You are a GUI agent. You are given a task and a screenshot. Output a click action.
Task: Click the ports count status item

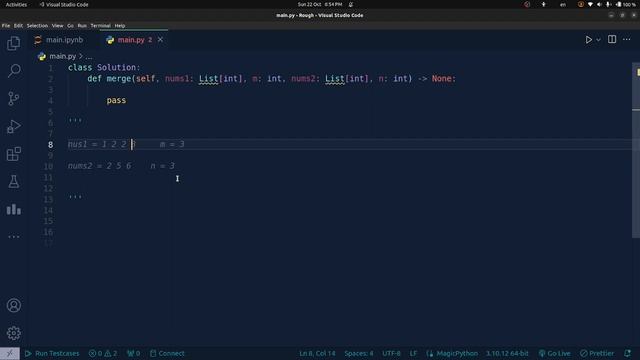[133, 353]
